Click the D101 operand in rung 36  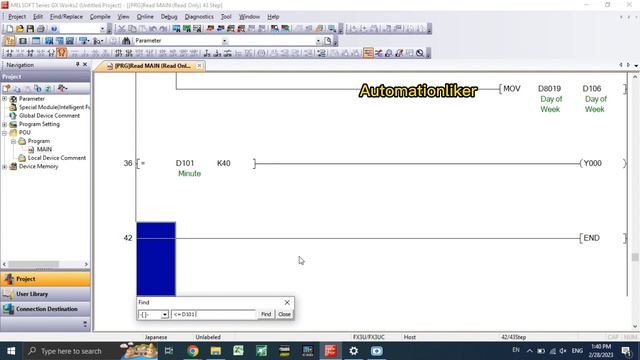tap(185, 163)
